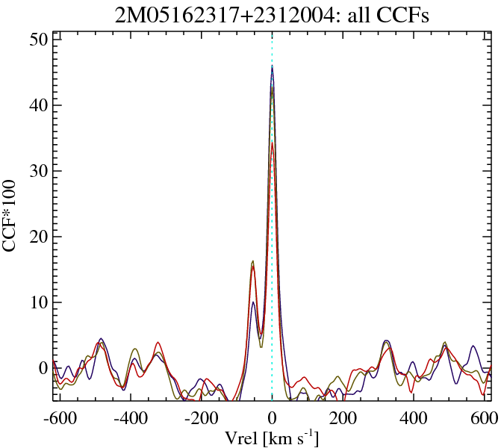Click the "10" tick label on the y-axis

tap(40, 302)
